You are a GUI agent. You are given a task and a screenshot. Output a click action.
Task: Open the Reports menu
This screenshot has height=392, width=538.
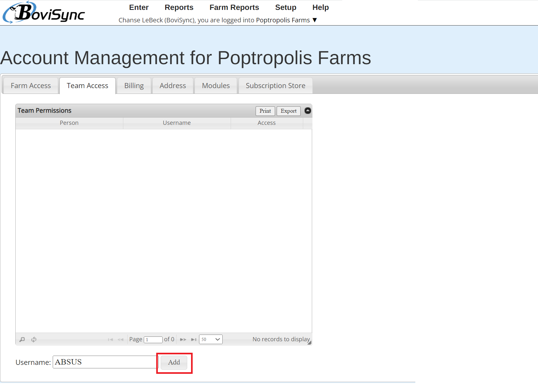[x=179, y=7]
